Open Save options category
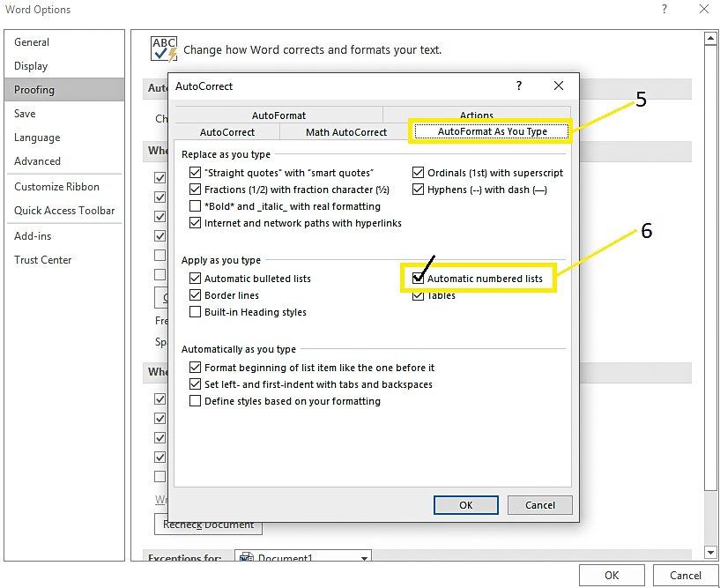The image size is (720, 588). (x=64, y=114)
